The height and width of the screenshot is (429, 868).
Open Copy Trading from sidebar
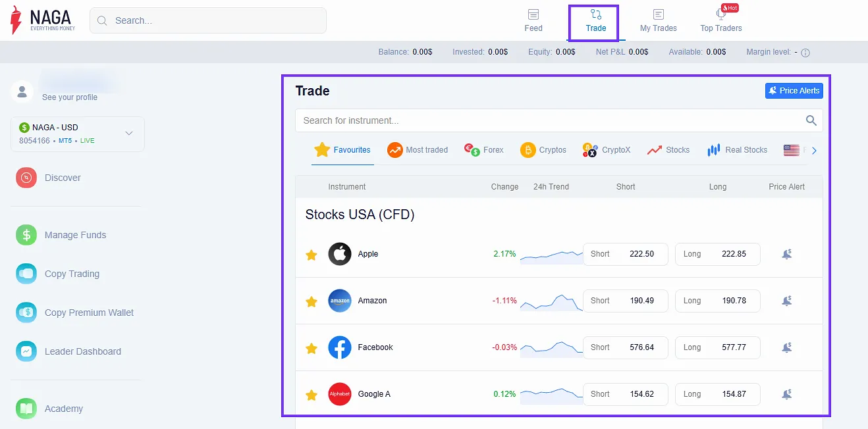tap(26, 274)
